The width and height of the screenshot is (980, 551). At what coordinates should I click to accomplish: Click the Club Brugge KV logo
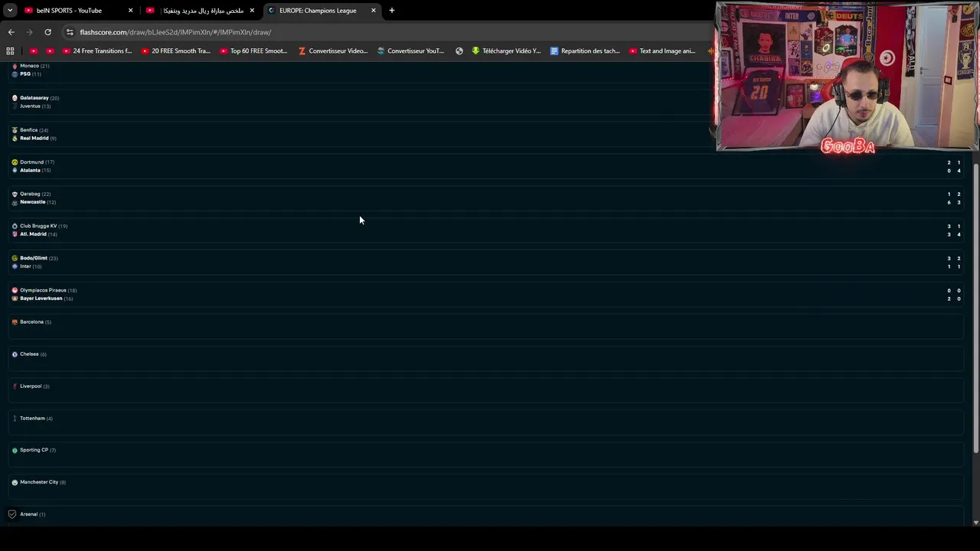click(15, 227)
